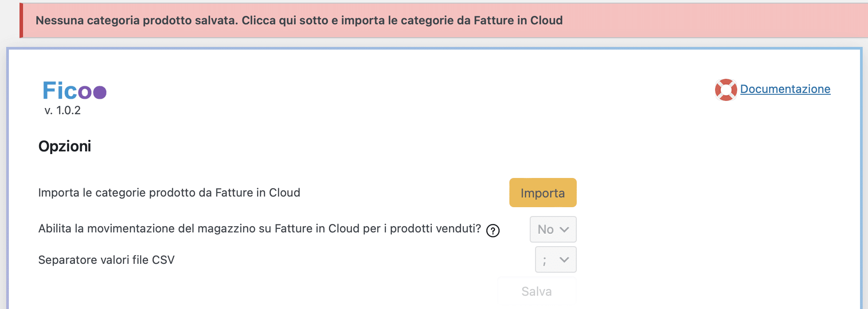Click the red "Nessuna categoria prodotto salvata" notice
This screenshot has height=309, width=868.
[299, 20]
